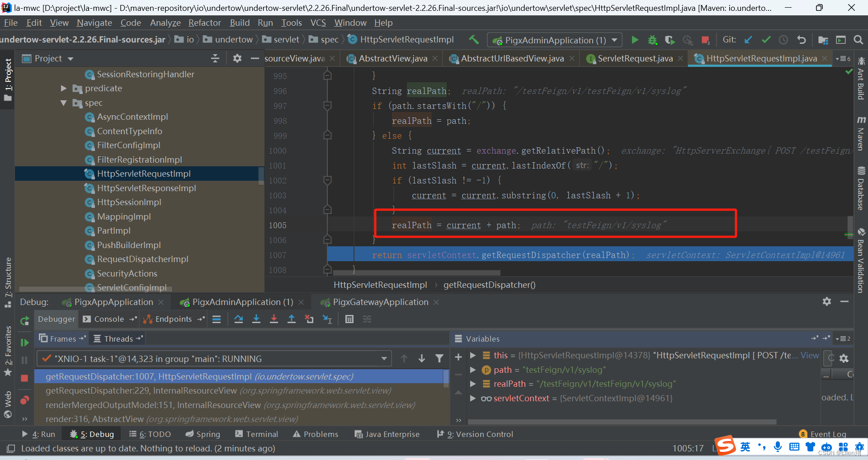The height and width of the screenshot is (460, 868).
Task: Click filter frames funnel icon
Action: (x=439, y=358)
